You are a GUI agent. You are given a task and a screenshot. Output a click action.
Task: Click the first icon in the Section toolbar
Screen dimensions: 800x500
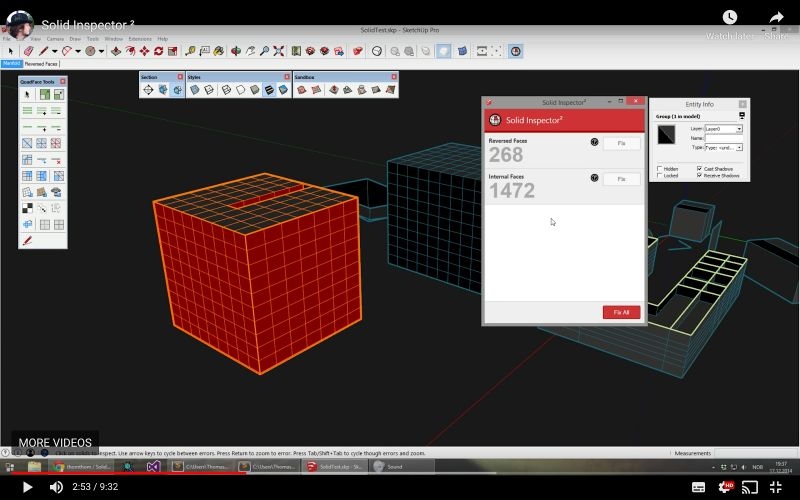(148, 90)
